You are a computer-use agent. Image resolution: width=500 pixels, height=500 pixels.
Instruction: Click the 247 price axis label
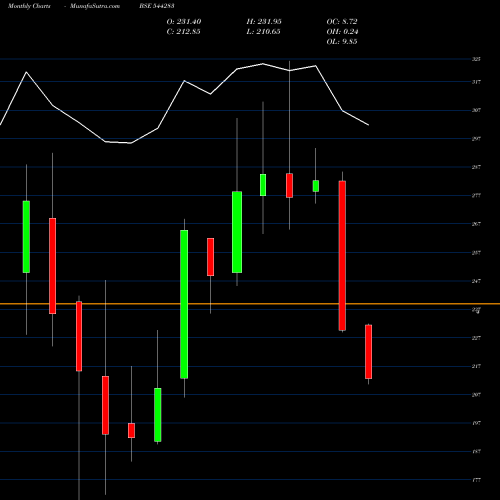tap(476, 281)
